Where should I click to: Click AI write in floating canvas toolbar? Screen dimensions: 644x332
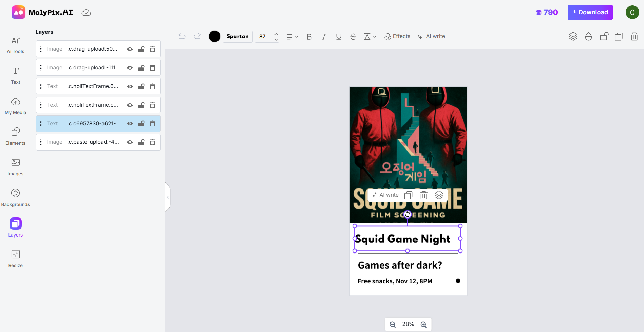pyautogui.click(x=385, y=195)
